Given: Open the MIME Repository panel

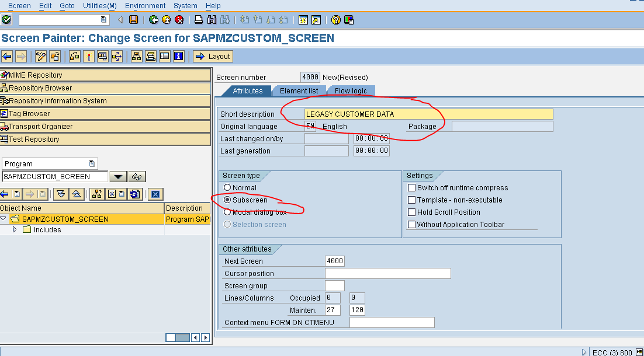Looking at the screenshot, I should coord(41,75).
